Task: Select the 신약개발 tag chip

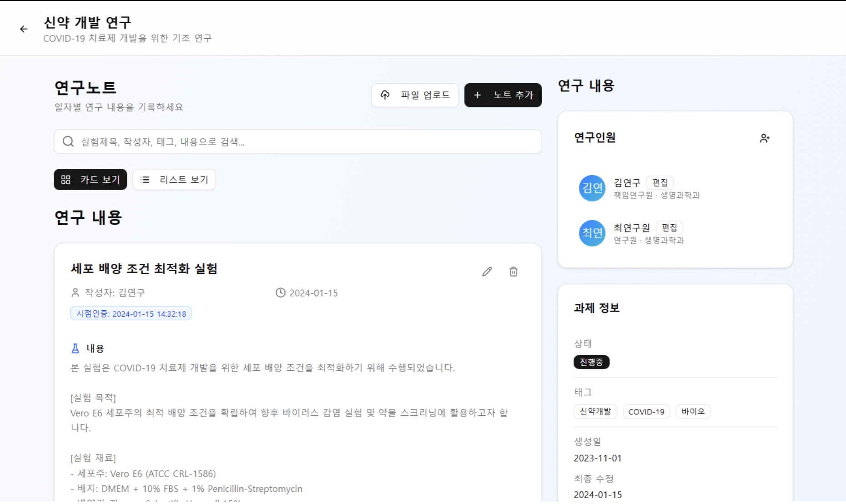Action: pyautogui.click(x=595, y=411)
